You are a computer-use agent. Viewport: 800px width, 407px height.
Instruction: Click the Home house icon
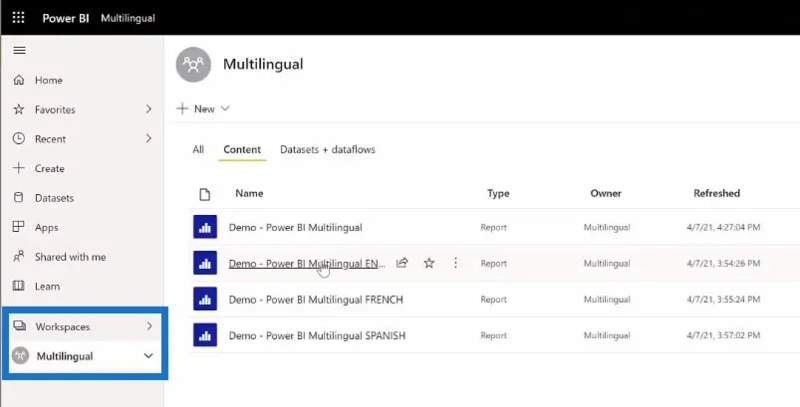[19, 80]
